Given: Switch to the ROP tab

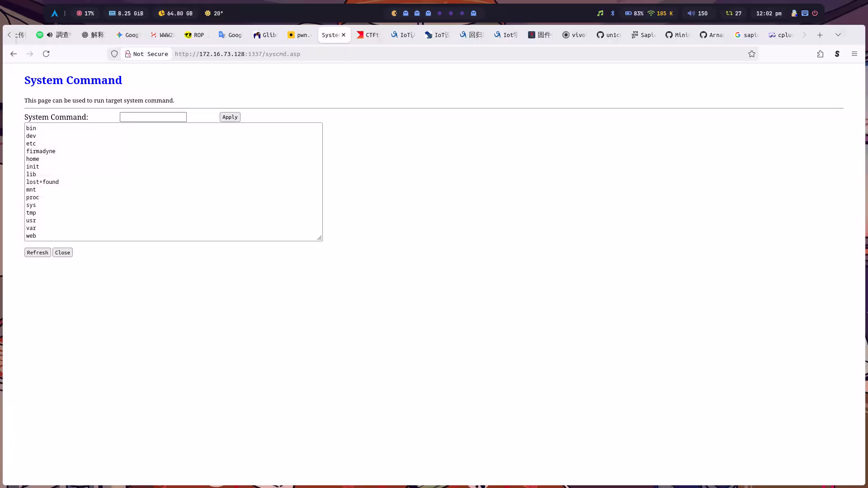Looking at the screenshot, I should 195,35.
